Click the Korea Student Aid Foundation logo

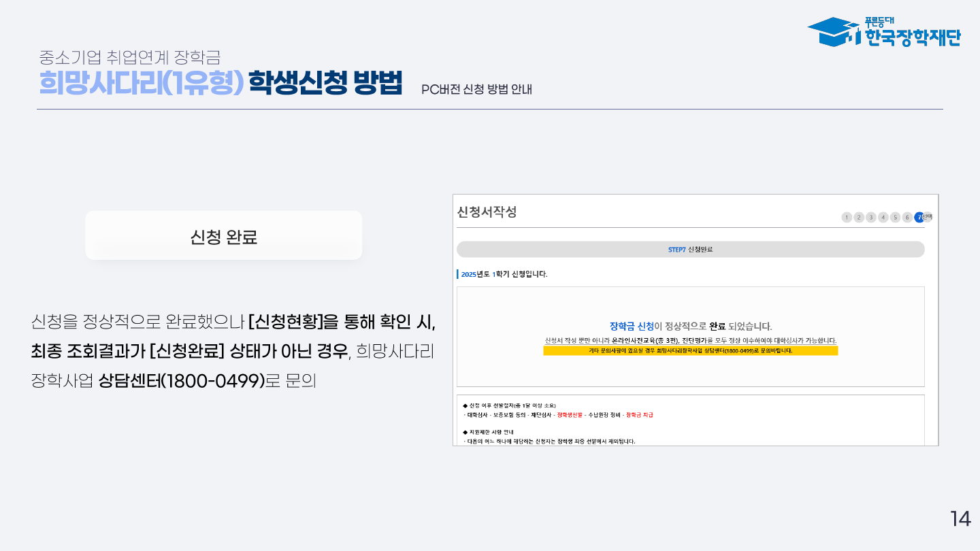[883, 31]
